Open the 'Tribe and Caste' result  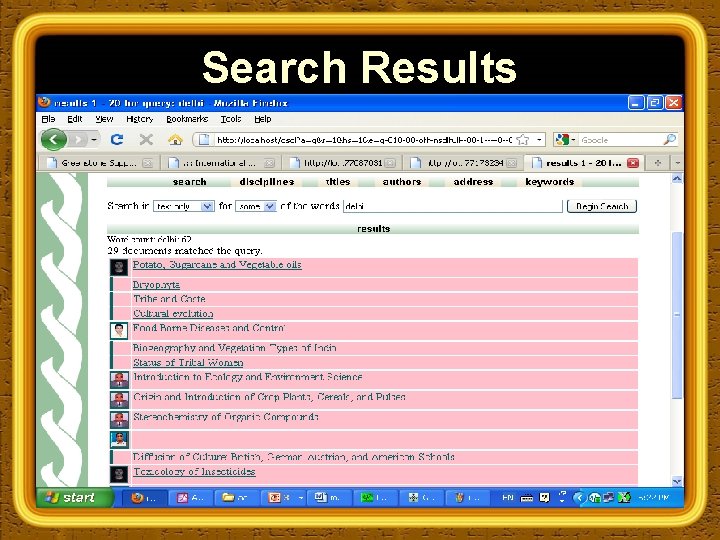point(169,299)
